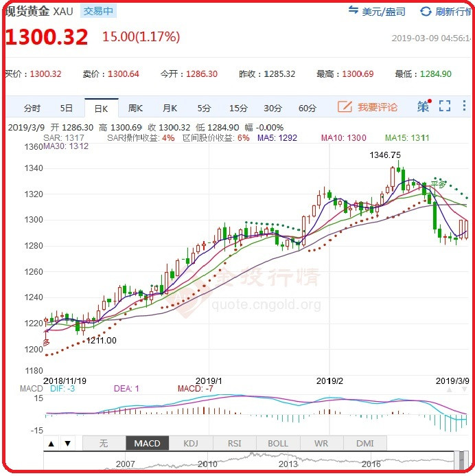Viewport: 475px width, 476px height.
Task: Click 2013 on the overview timeline
Action: 288,464
